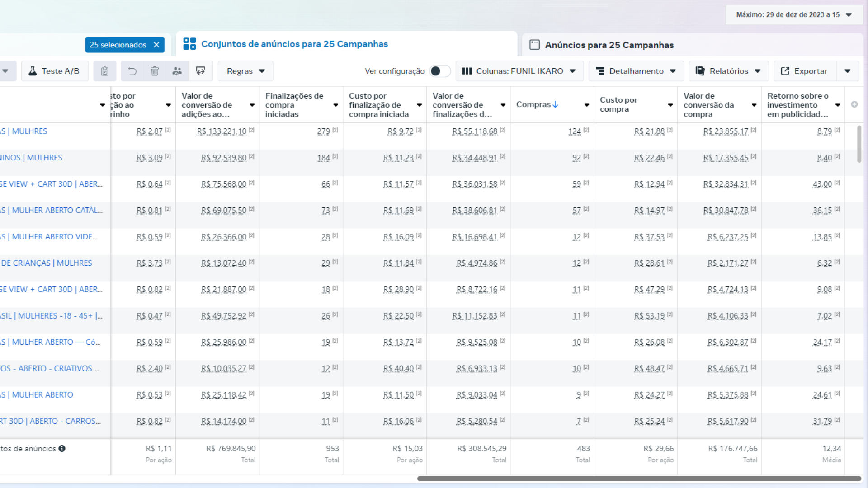Screen dimensions: 868x488
Task: Click the horizontal scrollbar at table bottom
Action: (639, 479)
